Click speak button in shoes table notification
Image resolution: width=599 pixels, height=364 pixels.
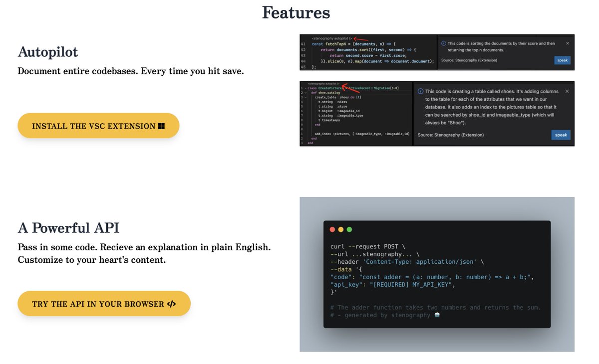[x=561, y=135]
